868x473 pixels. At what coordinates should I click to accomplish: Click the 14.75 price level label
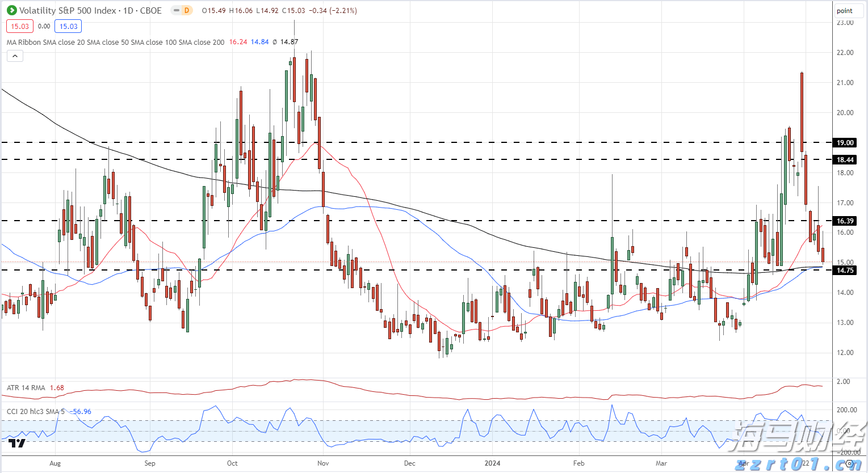point(845,271)
